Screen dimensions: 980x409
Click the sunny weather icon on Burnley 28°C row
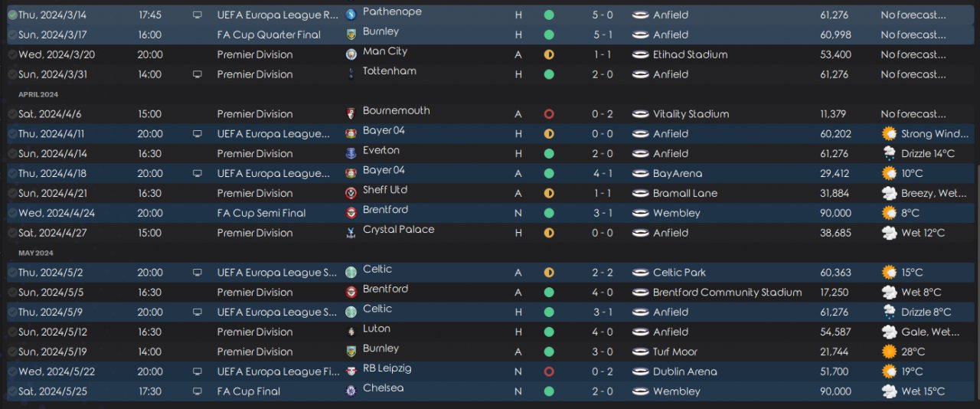point(889,352)
